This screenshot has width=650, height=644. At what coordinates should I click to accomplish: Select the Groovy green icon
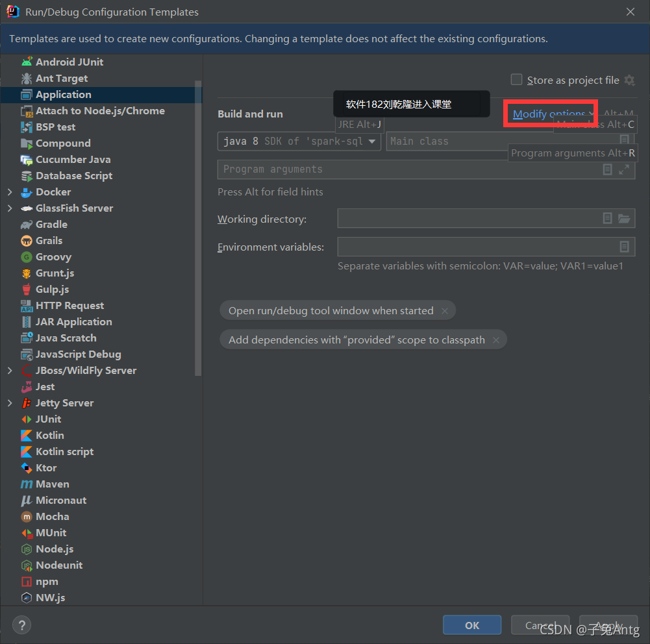coord(27,257)
